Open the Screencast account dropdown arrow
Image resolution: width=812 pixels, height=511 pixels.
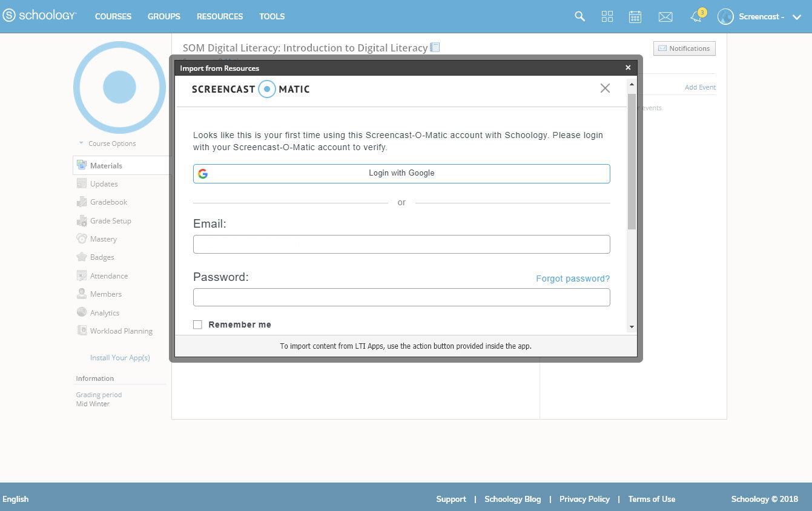click(x=797, y=17)
